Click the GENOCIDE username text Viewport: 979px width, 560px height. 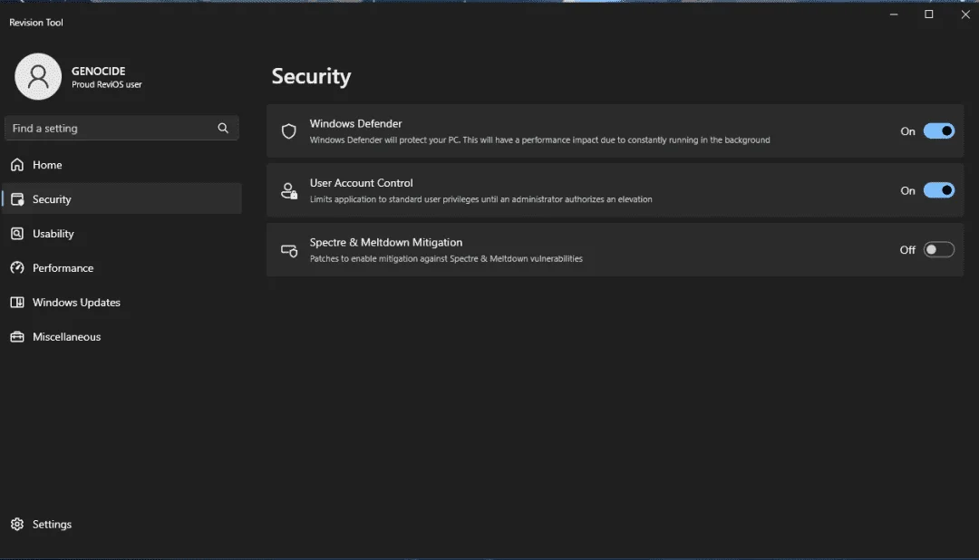click(98, 72)
